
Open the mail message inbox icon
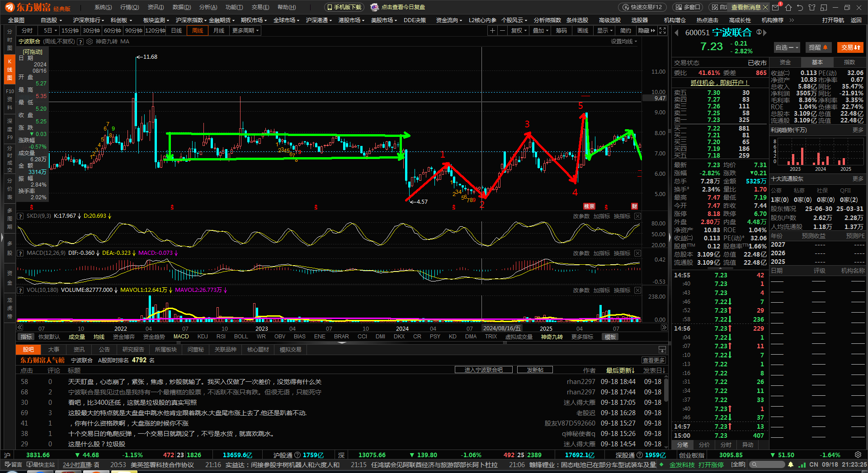pyautogui.click(x=776, y=7)
